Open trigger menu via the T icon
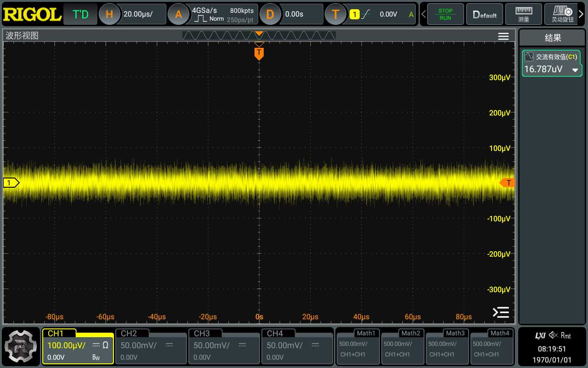 (x=336, y=14)
